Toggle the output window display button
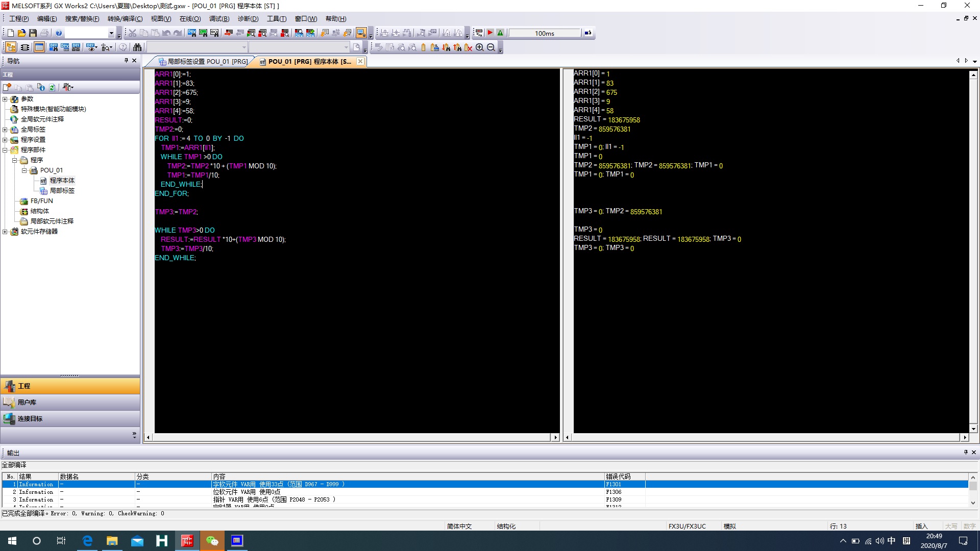Viewport: 980px width, 551px height. click(x=39, y=47)
